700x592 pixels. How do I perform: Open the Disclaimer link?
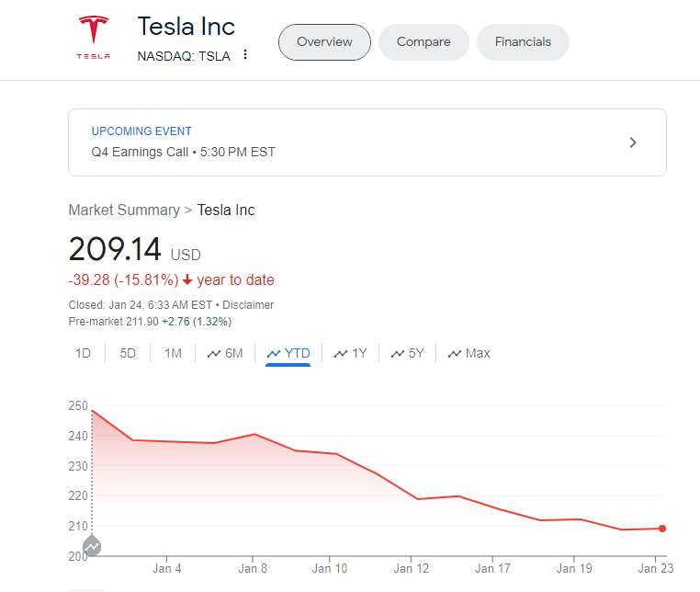pos(249,305)
